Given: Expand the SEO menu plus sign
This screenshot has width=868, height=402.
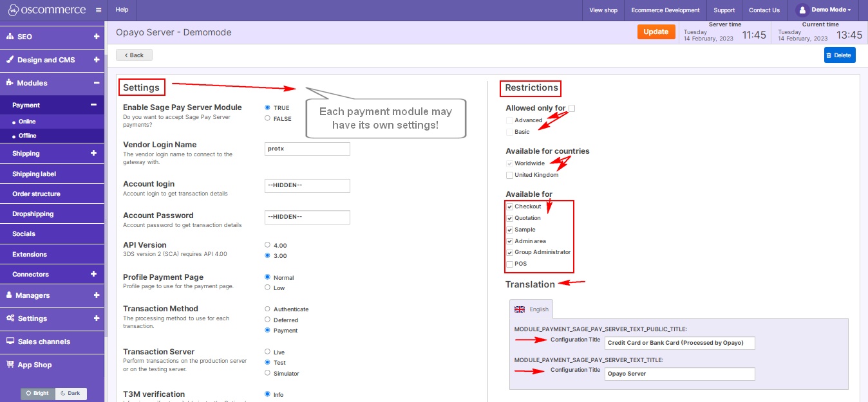Looking at the screenshot, I should 96,37.
